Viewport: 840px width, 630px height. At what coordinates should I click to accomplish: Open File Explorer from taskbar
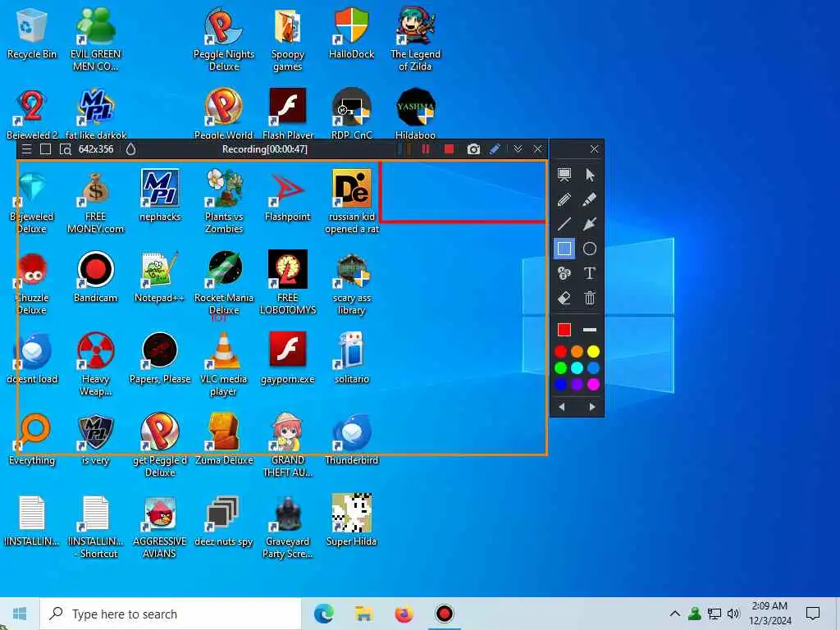click(363, 614)
